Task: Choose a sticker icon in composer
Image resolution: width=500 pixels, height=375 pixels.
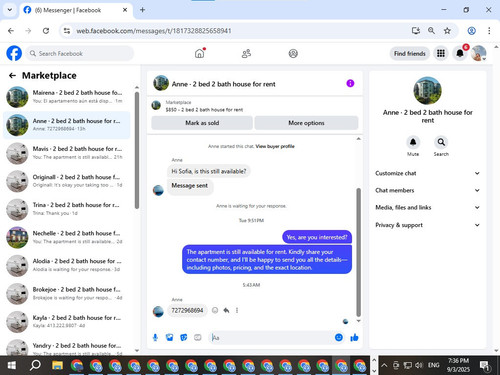Action: (x=183, y=338)
